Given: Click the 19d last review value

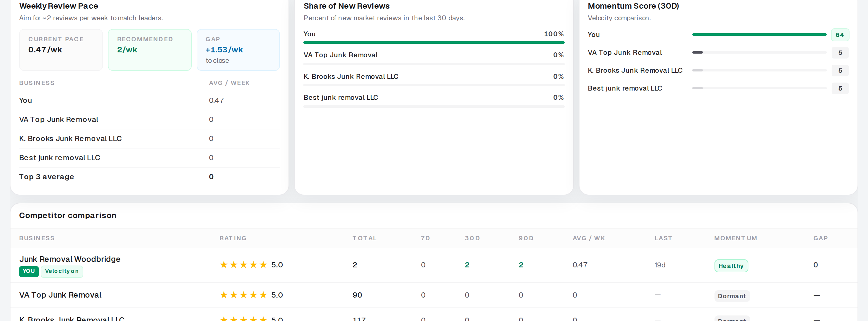Looking at the screenshot, I should [x=660, y=265].
